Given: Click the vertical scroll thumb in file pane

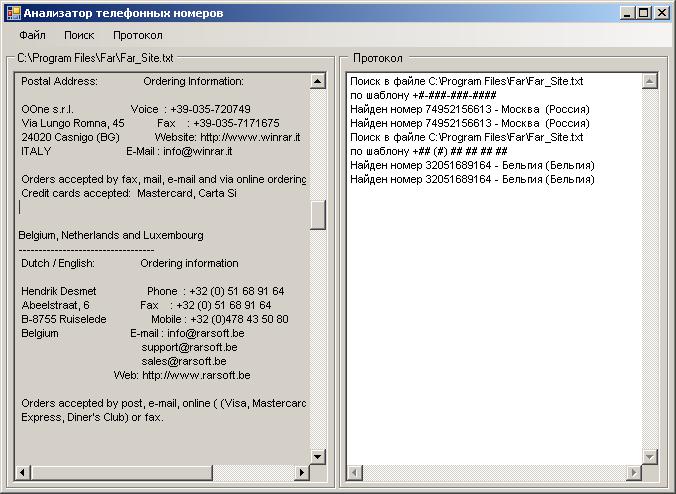Looking at the screenshot, I should point(318,215).
